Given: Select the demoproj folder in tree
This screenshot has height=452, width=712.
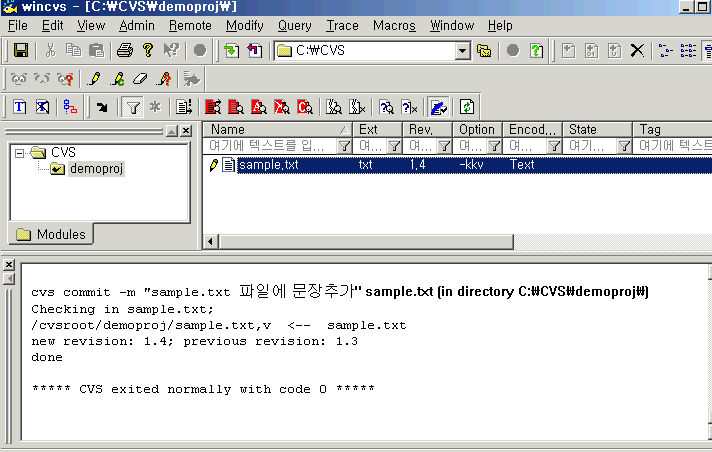Looking at the screenshot, I should [96, 169].
